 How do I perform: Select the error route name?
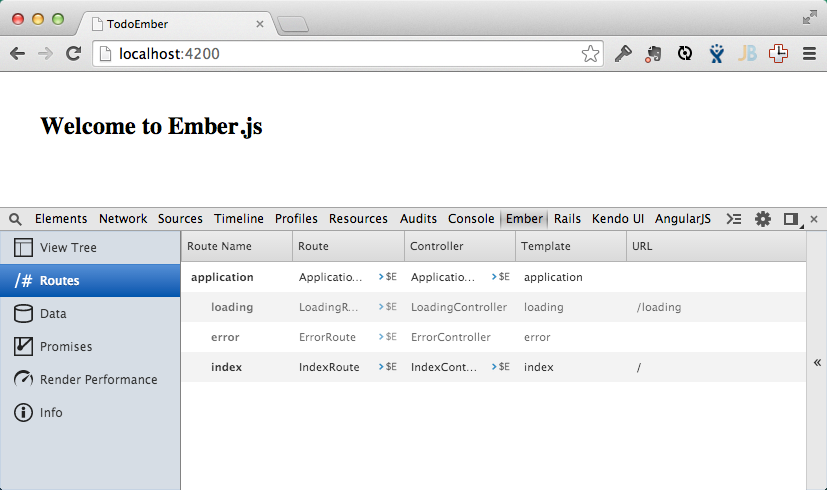(225, 337)
